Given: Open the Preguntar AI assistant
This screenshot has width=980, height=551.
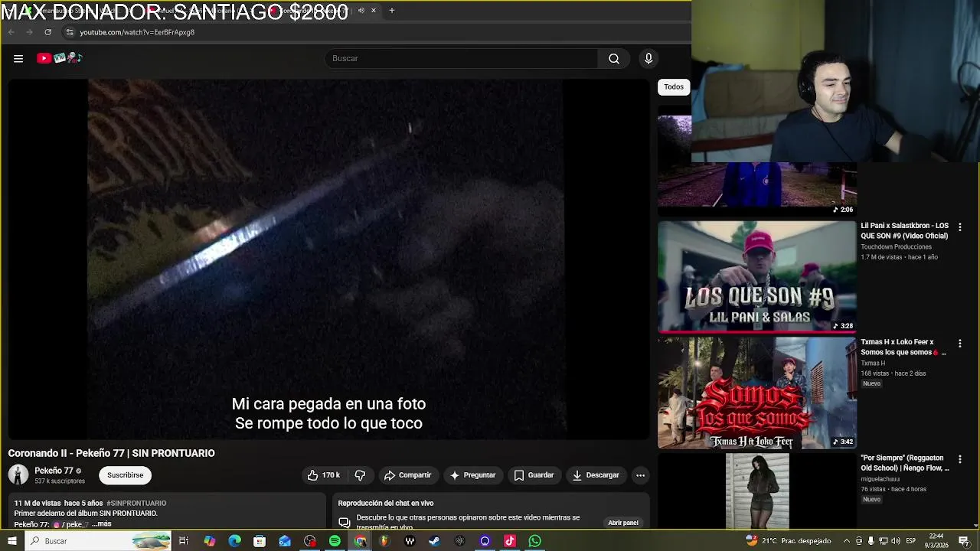Looking at the screenshot, I should (472, 475).
